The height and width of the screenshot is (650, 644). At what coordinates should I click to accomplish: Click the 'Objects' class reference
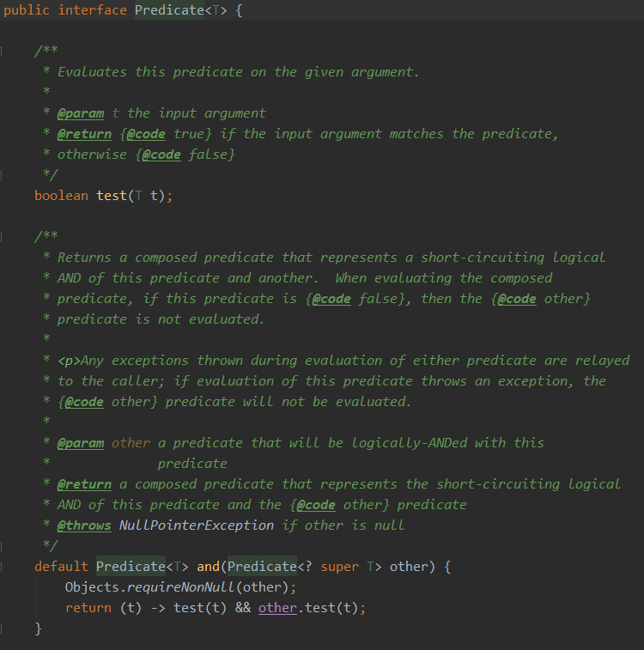tap(92, 587)
